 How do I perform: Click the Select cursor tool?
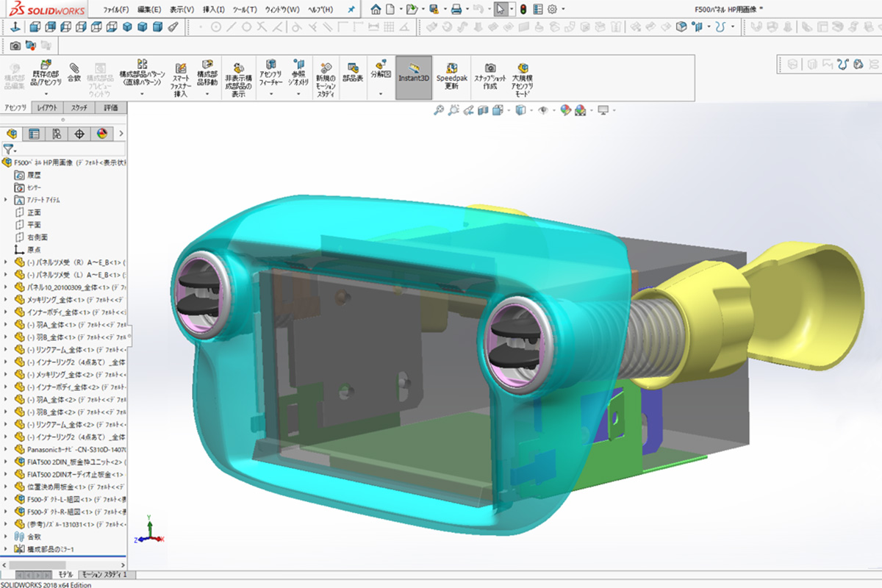[501, 10]
